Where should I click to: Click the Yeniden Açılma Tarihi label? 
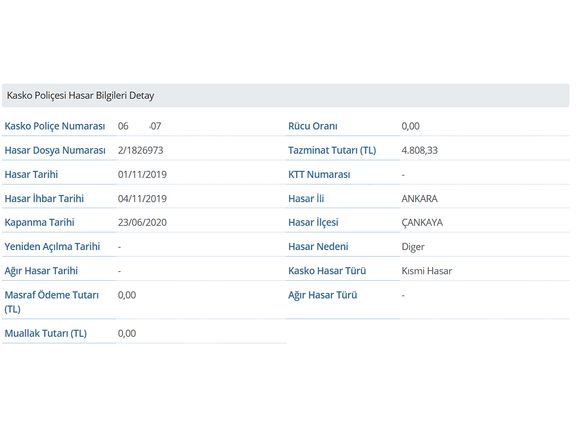pyautogui.click(x=52, y=246)
